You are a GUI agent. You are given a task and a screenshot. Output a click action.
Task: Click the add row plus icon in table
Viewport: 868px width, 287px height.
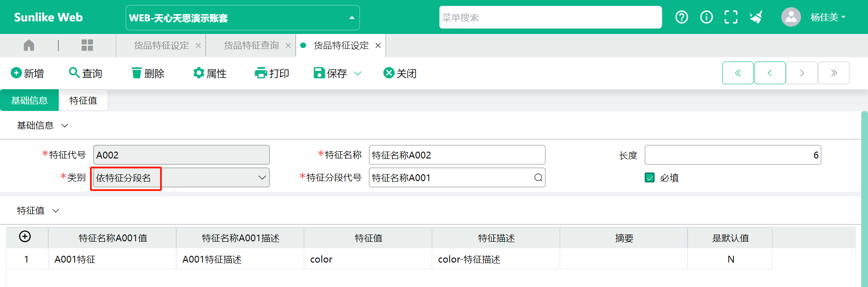25,236
